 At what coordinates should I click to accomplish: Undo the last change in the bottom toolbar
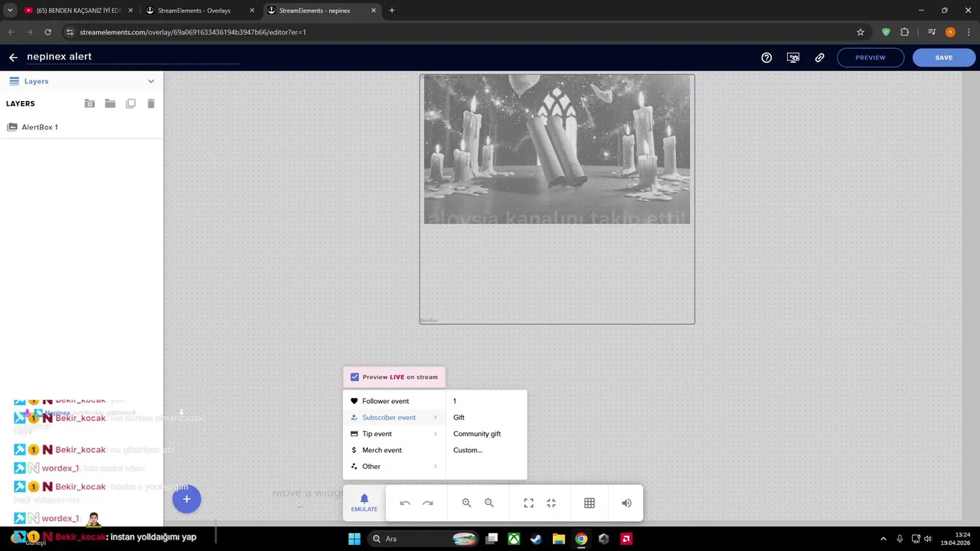click(x=405, y=503)
